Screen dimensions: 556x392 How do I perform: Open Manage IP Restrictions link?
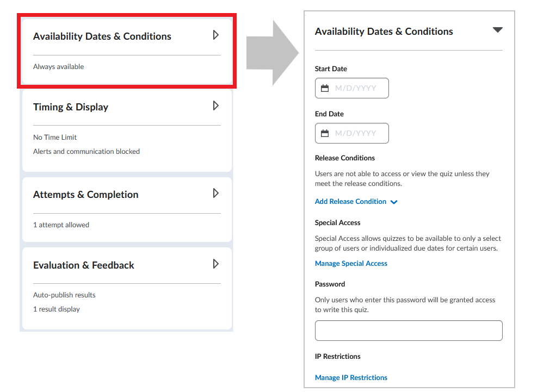[x=351, y=377]
